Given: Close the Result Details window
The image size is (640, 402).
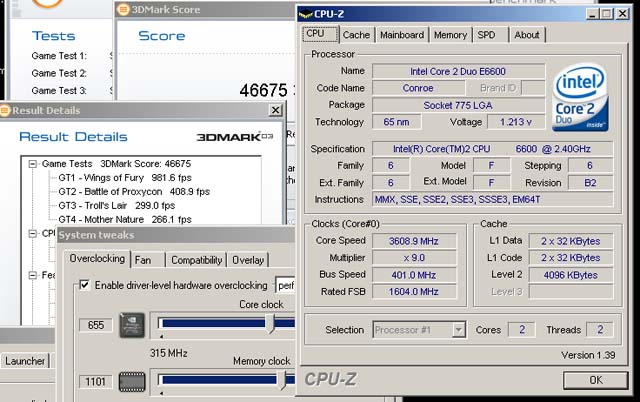Looking at the screenshot, I should click(x=276, y=110).
